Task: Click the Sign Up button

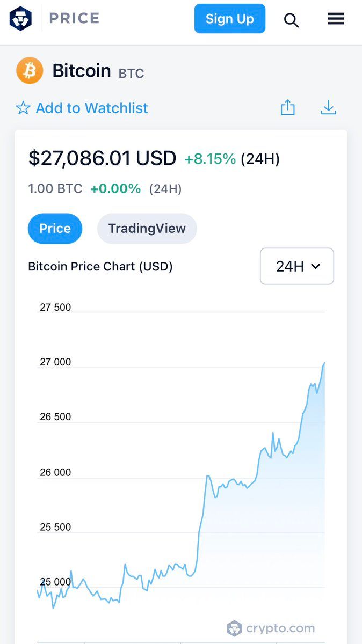Action: click(230, 19)
